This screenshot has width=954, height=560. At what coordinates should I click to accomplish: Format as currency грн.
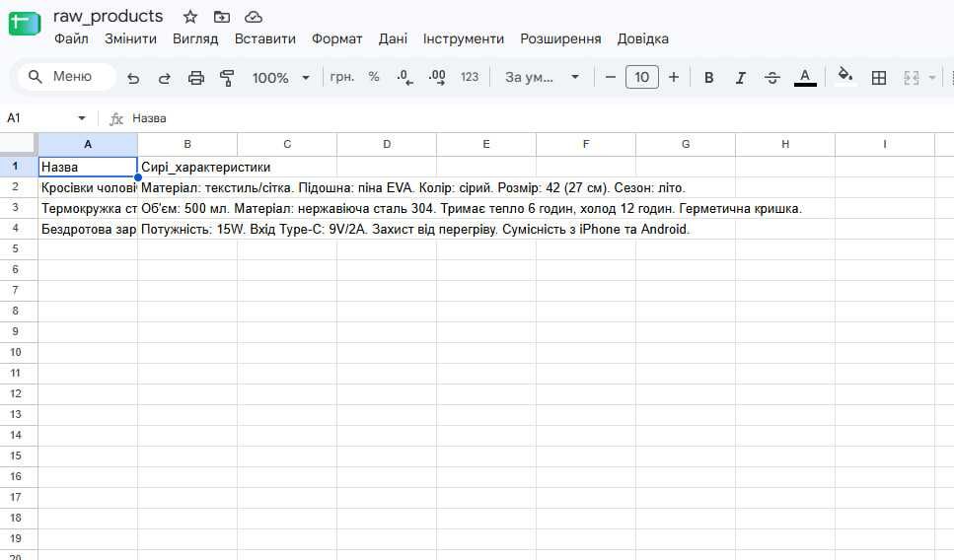tap(342, 77)
